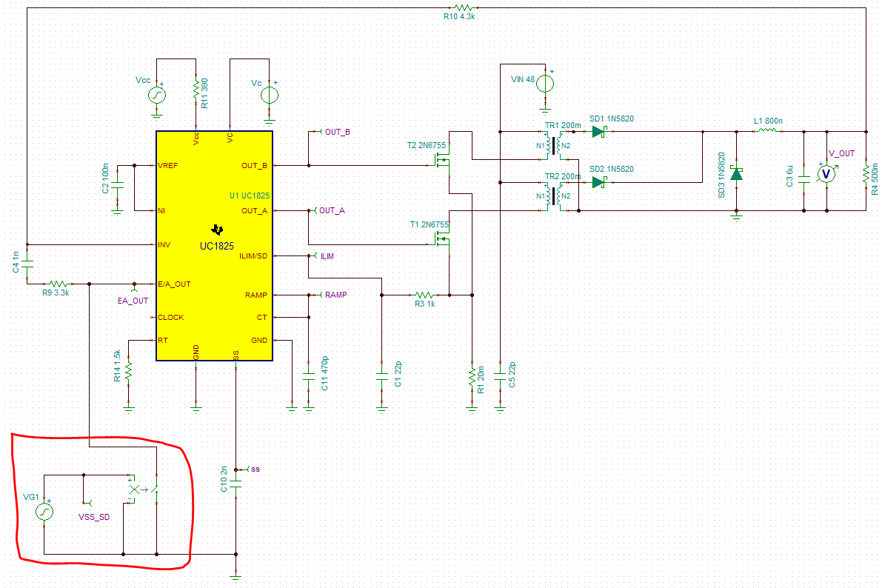Click the OUT_A net label

coord(332,210)
